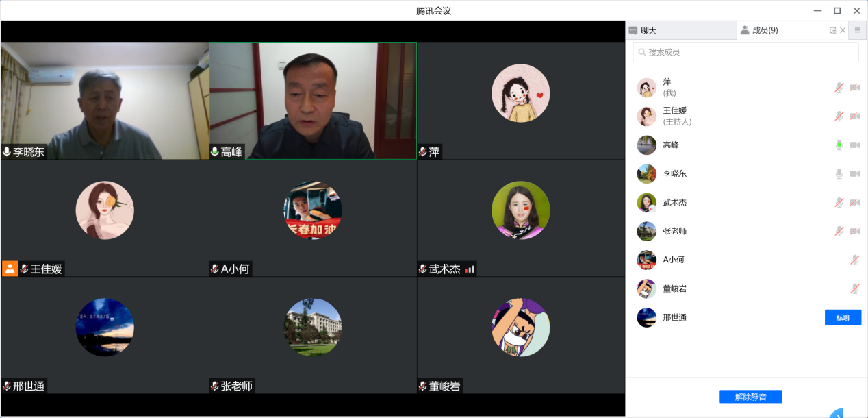The image size is (868, 418).
Task: Click the signal strength bars next to 武术杰
Action: click(x=470, y=269)
